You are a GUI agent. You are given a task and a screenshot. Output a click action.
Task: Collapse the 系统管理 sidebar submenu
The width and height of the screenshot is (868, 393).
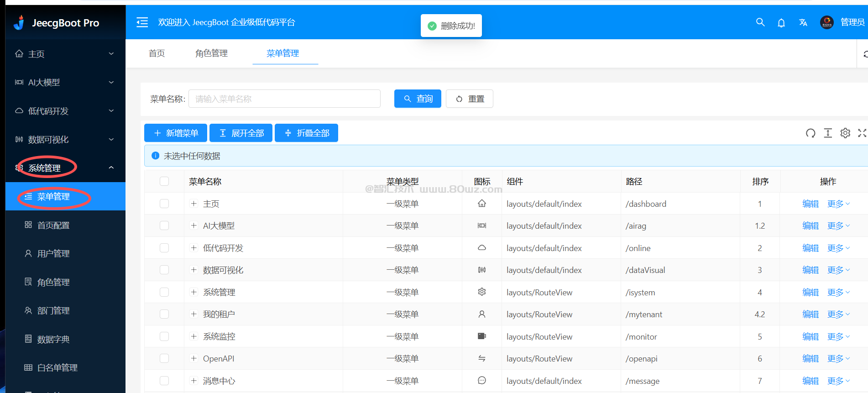coord(65,168)
